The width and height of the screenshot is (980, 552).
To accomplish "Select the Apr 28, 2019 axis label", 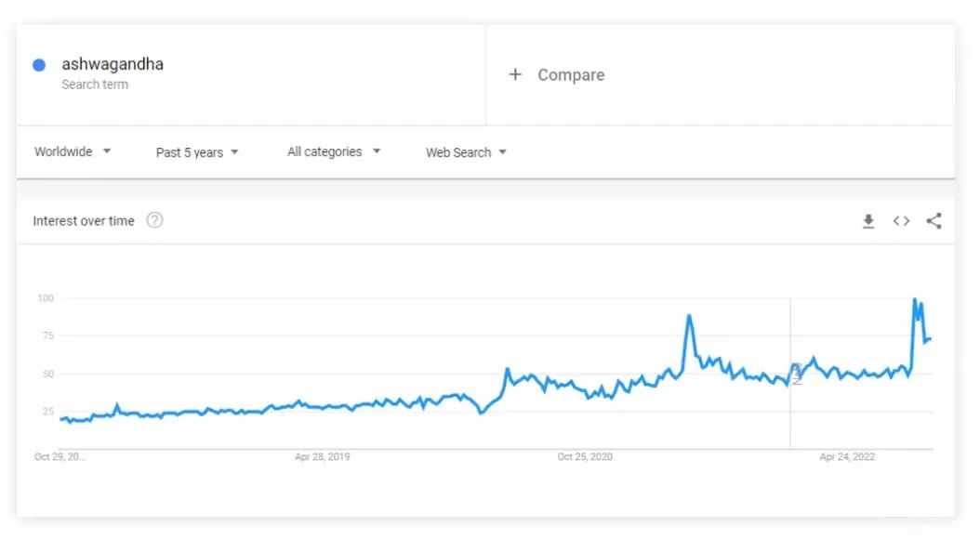I will point(323,456).
